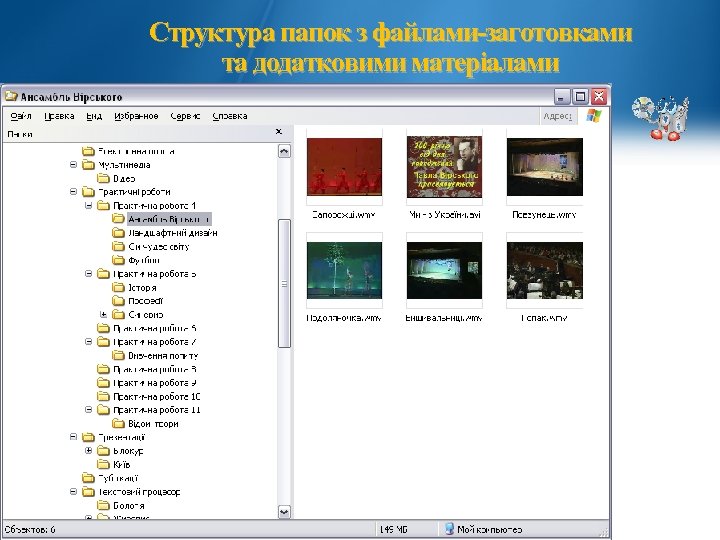Collapse the Практична робота 7 node

click(x=89, y=342)
